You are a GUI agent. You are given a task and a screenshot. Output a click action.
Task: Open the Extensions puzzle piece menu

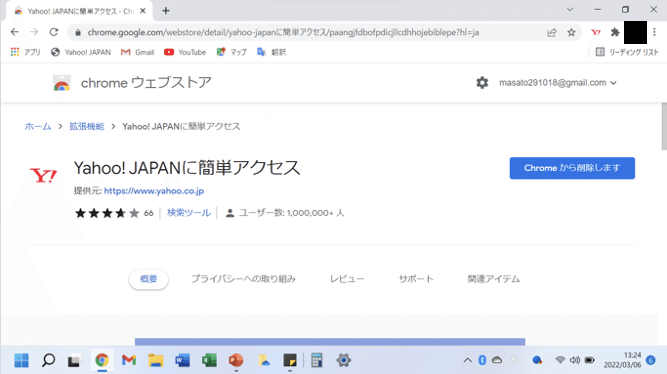click(x=615, y=32)
